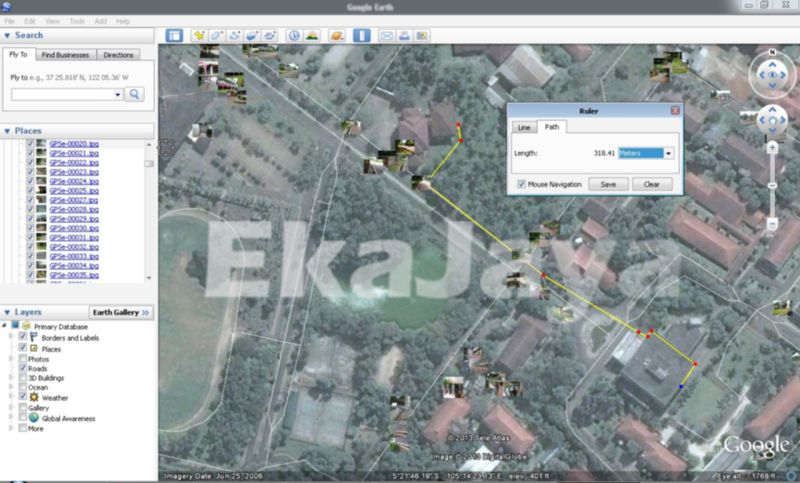
Task: Select the Add Polygon tool
Action: click(218, 35)
